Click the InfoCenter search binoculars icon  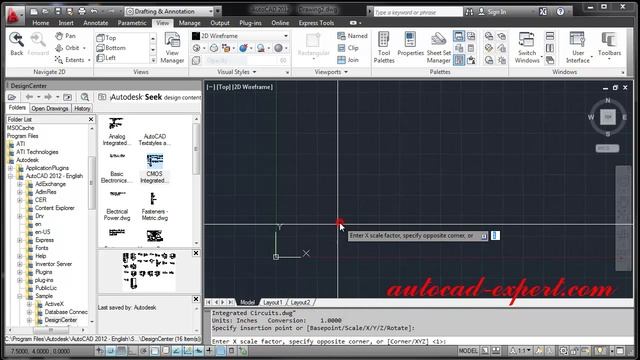[x=469, y=12]
